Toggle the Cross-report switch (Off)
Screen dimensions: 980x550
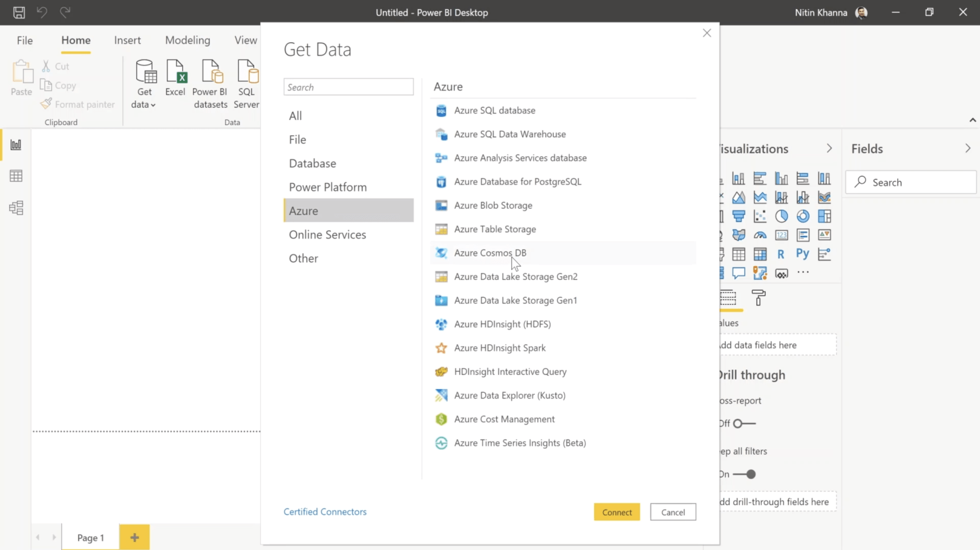click(744, 423)
